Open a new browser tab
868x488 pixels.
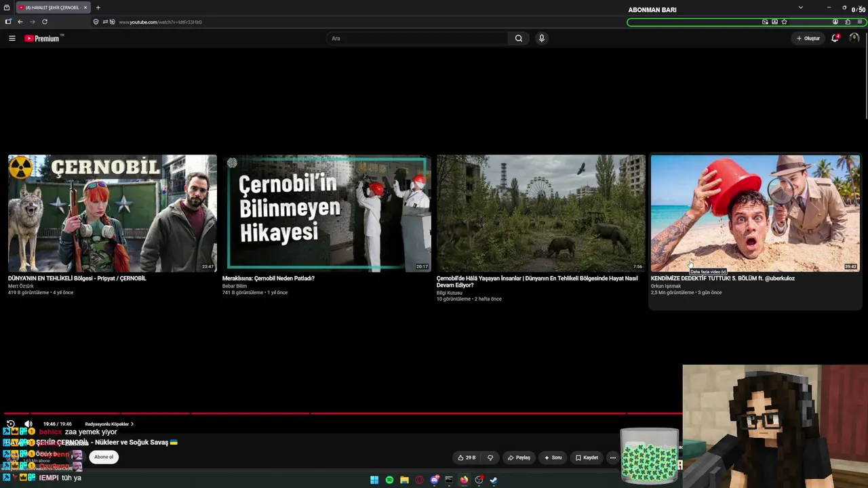pyautogui.click(x=98, y=7)
